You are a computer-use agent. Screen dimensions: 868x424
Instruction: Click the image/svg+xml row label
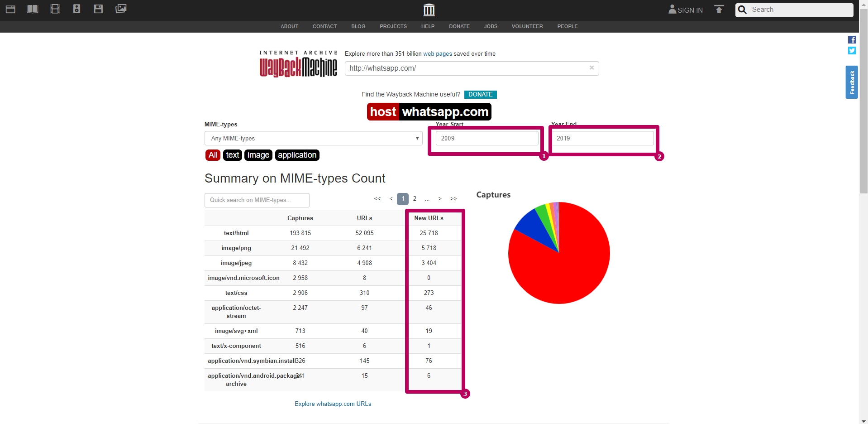coord(236,331)
